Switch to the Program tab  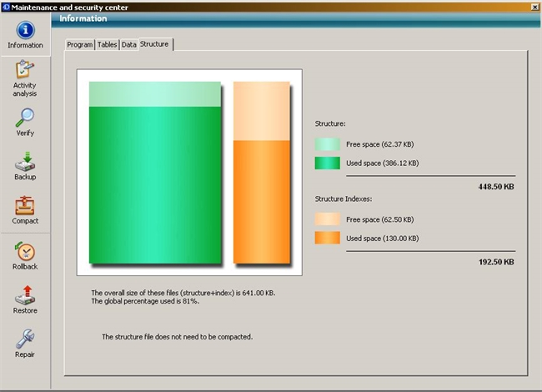79,44
